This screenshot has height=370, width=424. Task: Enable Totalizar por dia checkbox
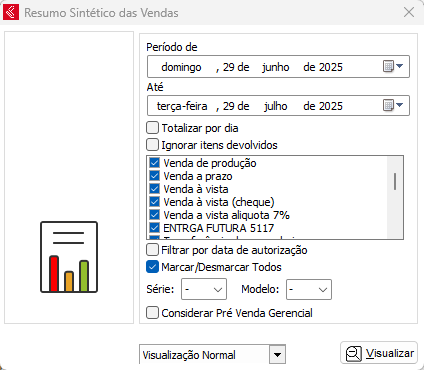(x=152, y=128)
